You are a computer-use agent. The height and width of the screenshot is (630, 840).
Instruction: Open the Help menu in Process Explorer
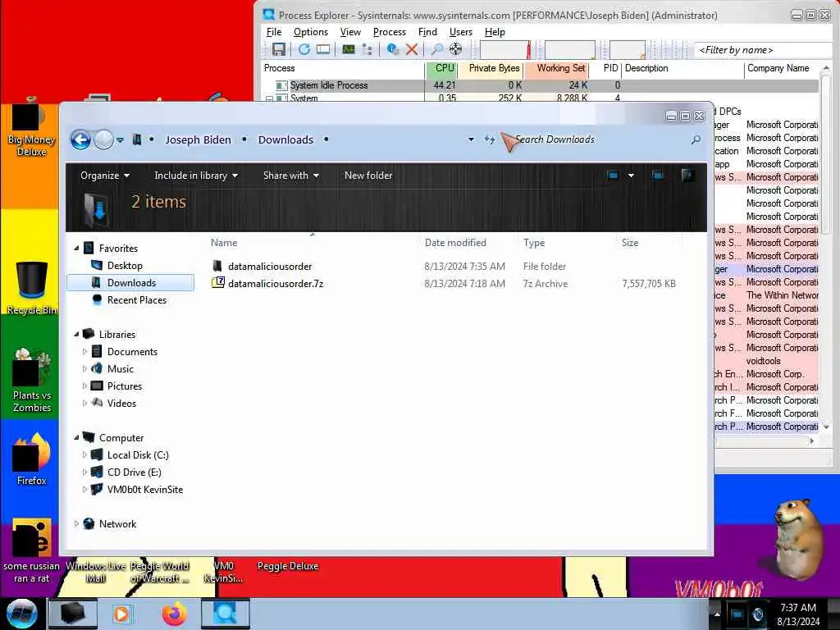coord(495,32)
